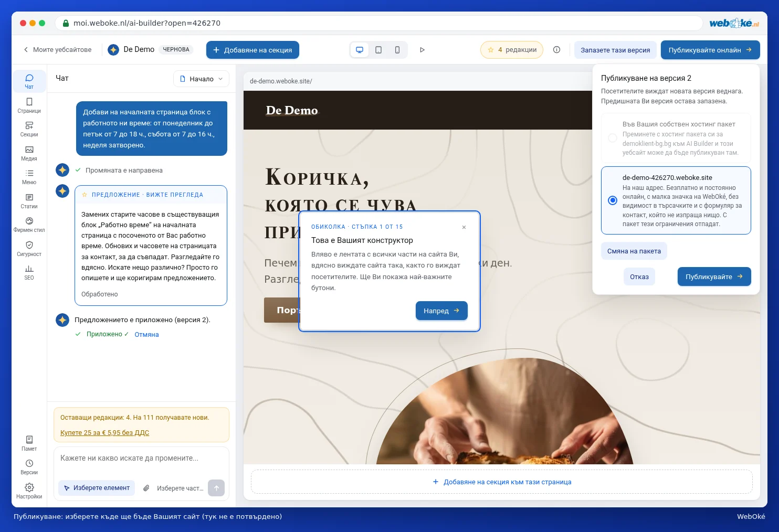Screen dimensions: 779x532
Task: Click the Напред button in tour
Action: [x=441, y=311]
